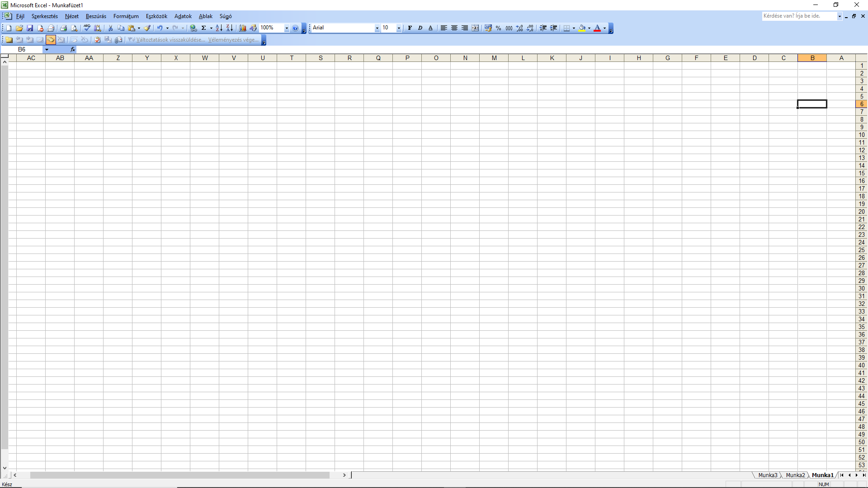The width and height of the screenshot is (868, 488).
Task: Toggle bold formatting with F button
Action: [410, 28]
